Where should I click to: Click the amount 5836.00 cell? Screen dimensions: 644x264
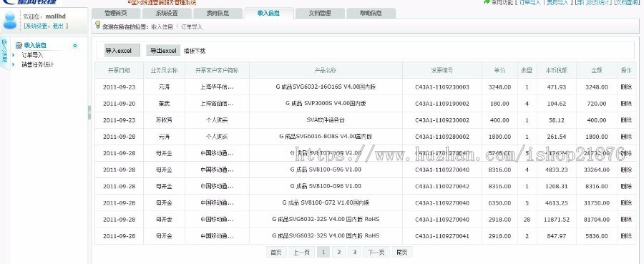tap(596, 235)
